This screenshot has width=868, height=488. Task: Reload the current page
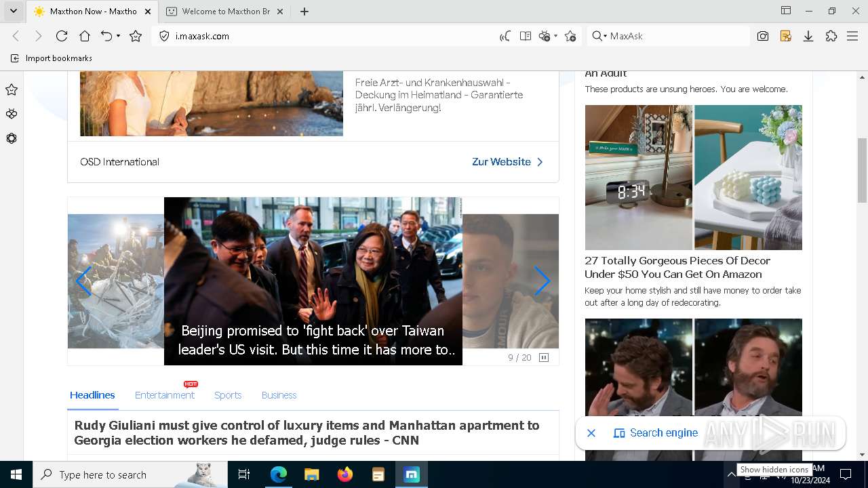pyautogui.click(x=62, y=36)
